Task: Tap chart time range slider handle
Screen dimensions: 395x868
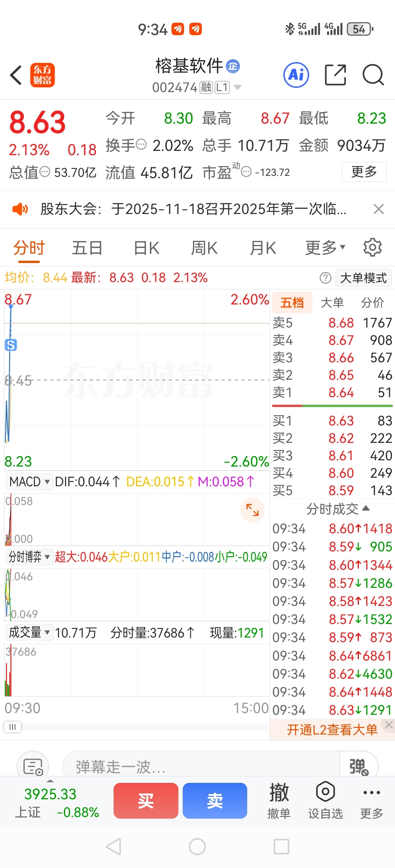Action: point(13,727)
